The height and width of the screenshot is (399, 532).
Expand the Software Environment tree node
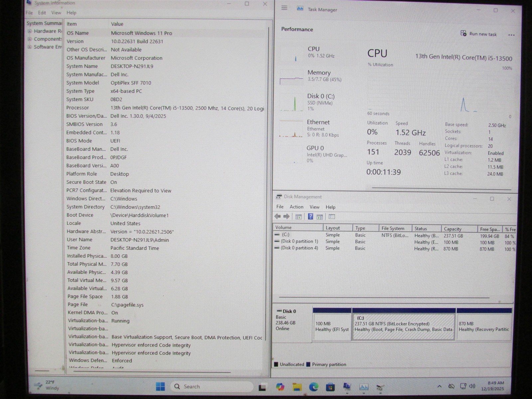point(30,47)
